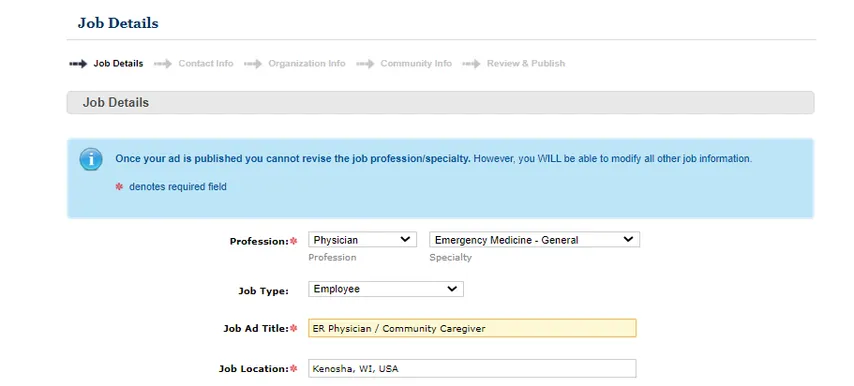Go to the Organization Info step
Viewport: 854px width, 386px height.
(307, 64)
